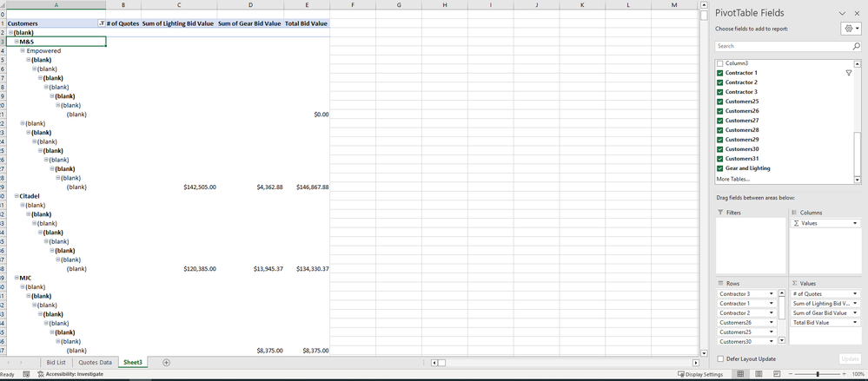
Task: Click the macro recording status icon
Action: [x=26, y=374]
